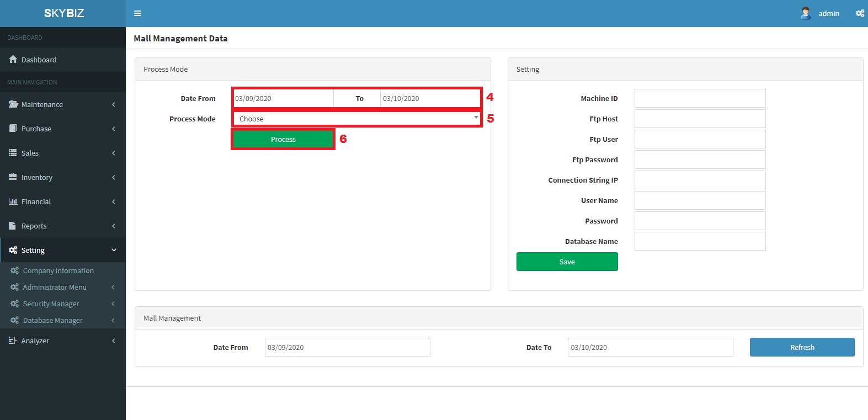Click the green Save button
Viewport: 868px width, 420px height.
[x=567, y=262]
